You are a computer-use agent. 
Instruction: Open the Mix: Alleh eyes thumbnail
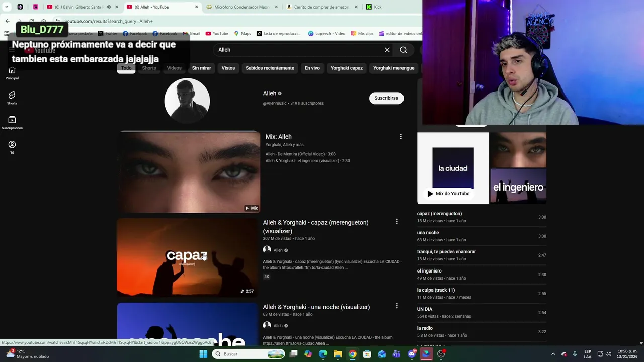click(x=189, y=172)
